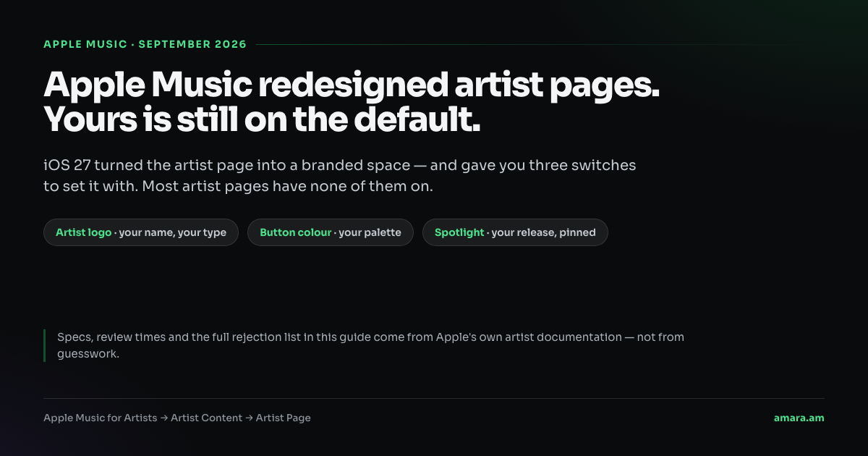The width and height of the screenshot is (868, 456).
Task: Open the amara.am link
Action: click(799, 418)
